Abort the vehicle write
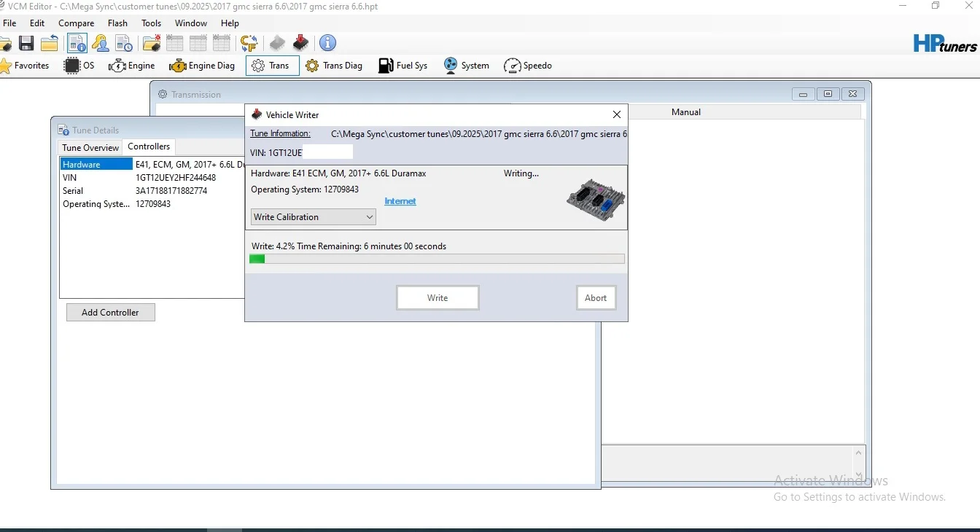Screen dimensions: 980x532 [596, 298]
